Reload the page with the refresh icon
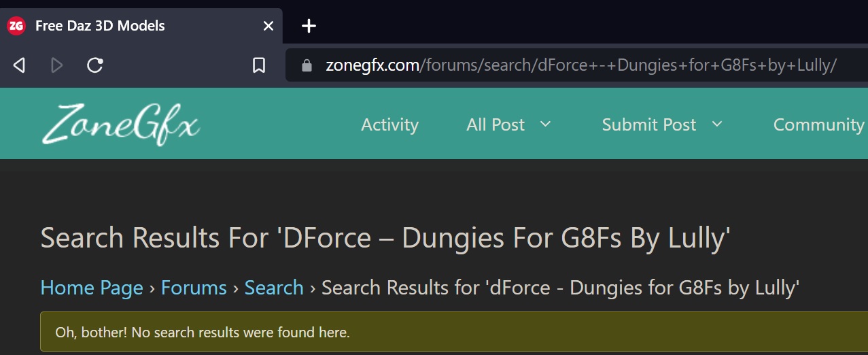 (x=95, y=65)
